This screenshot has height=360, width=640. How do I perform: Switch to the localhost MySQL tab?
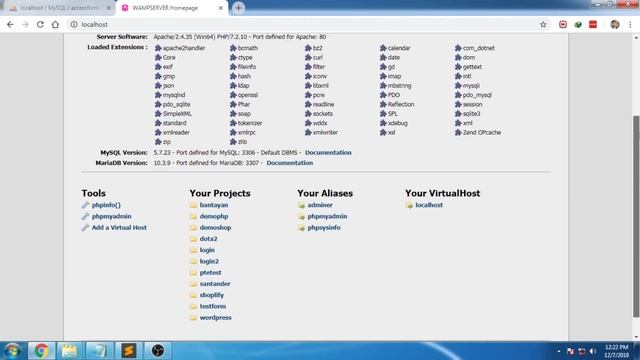[x=60, y=8]
